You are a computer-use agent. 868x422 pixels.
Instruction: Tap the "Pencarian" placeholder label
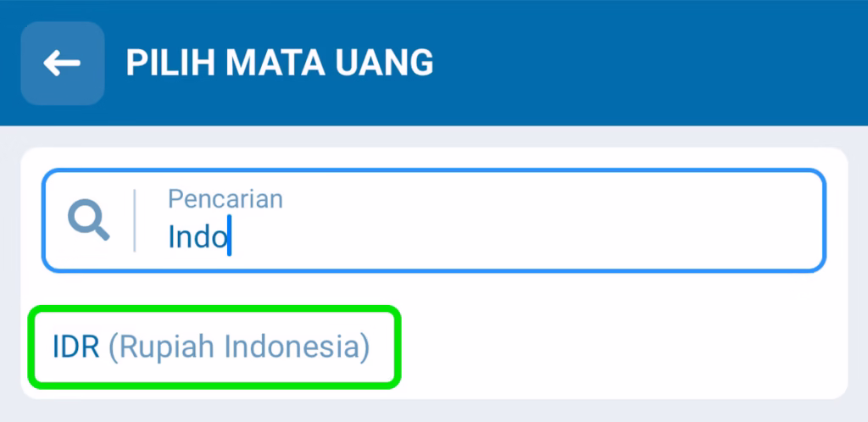point(225,198)
